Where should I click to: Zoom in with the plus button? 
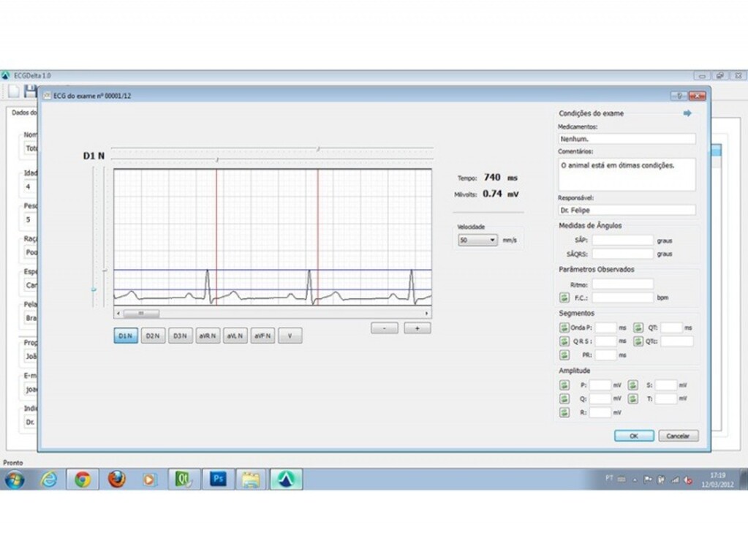coord(418,328)
